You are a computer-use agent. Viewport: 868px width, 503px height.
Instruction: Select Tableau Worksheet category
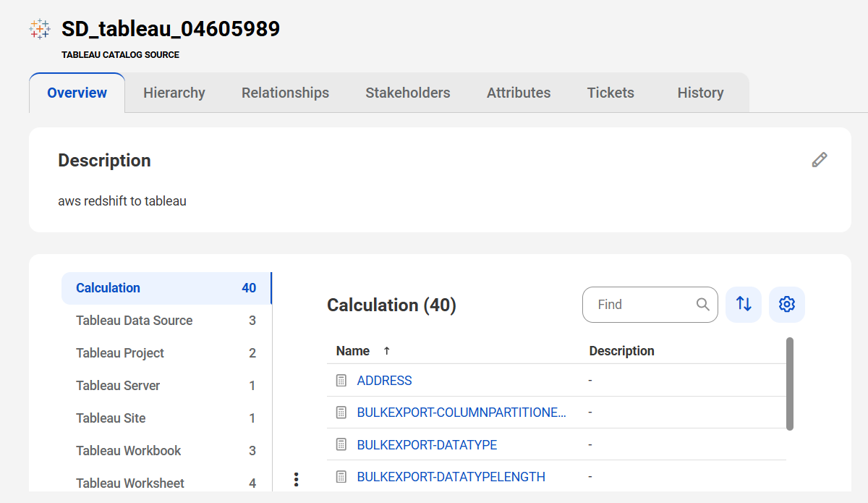[x=166, y=483]
